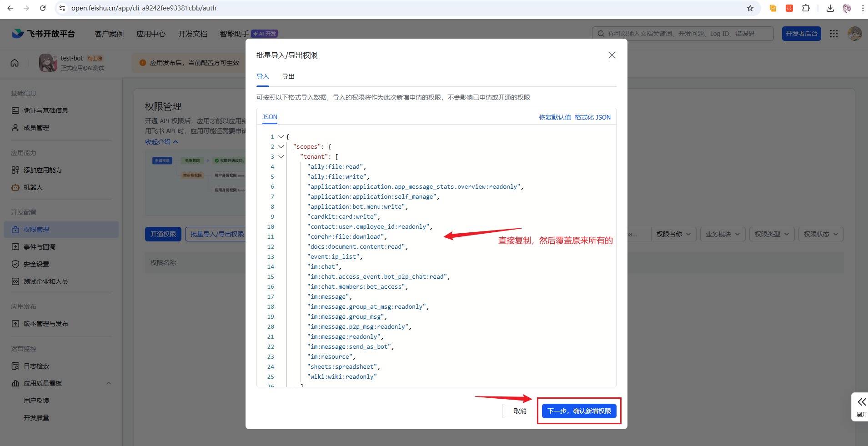The height and width of the screenshot is (446, 868).
Task: Select the 导入 tab
Action: pyautogui.click(x=263, y=76)
